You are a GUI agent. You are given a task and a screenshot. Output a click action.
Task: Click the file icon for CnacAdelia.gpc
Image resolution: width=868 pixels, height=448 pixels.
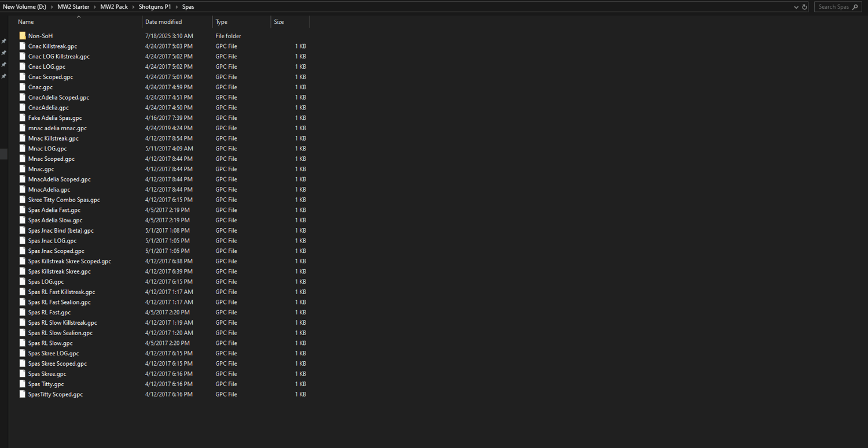click(x=23, y=108)
